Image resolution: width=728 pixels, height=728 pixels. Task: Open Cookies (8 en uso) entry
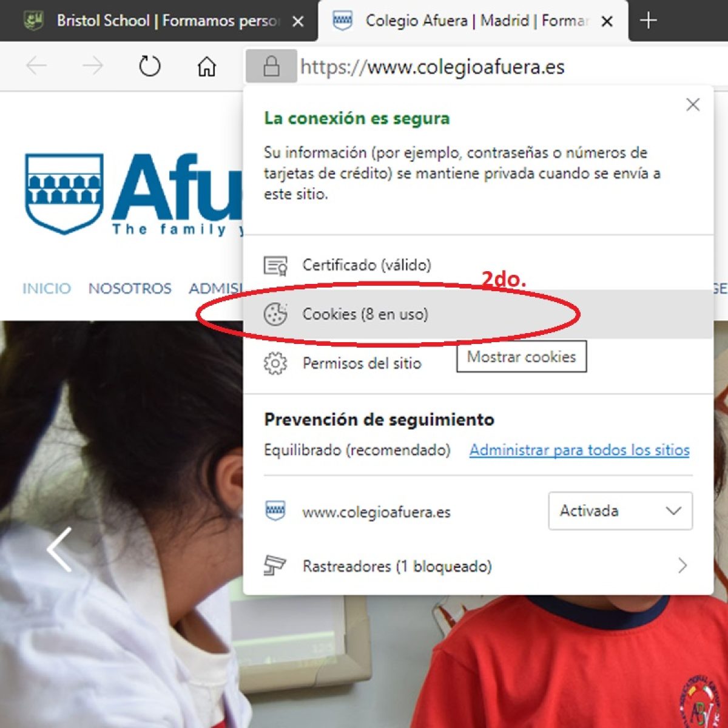(365, 314)
